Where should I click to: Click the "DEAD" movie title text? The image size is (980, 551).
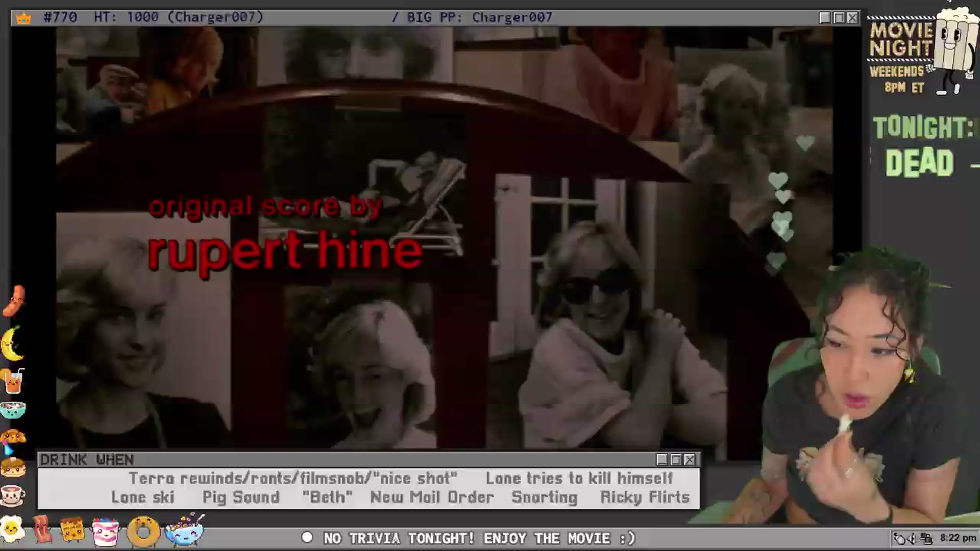(x=919, y=163)
